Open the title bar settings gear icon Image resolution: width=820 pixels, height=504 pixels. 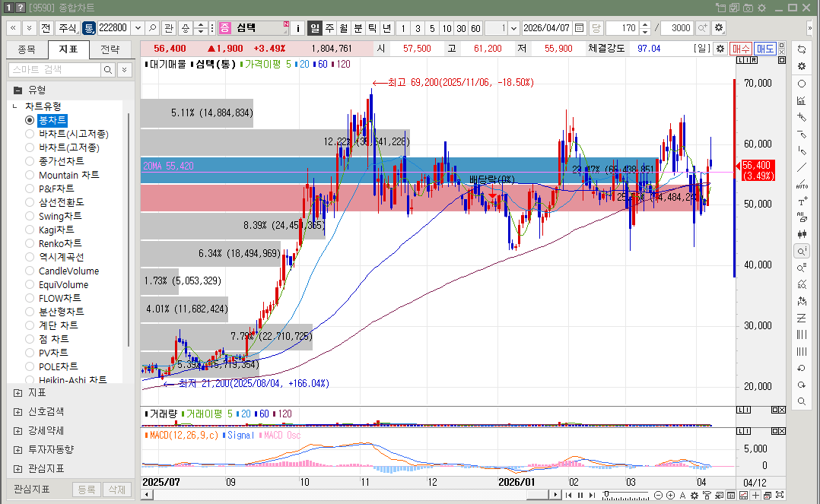tap(762, 8)
